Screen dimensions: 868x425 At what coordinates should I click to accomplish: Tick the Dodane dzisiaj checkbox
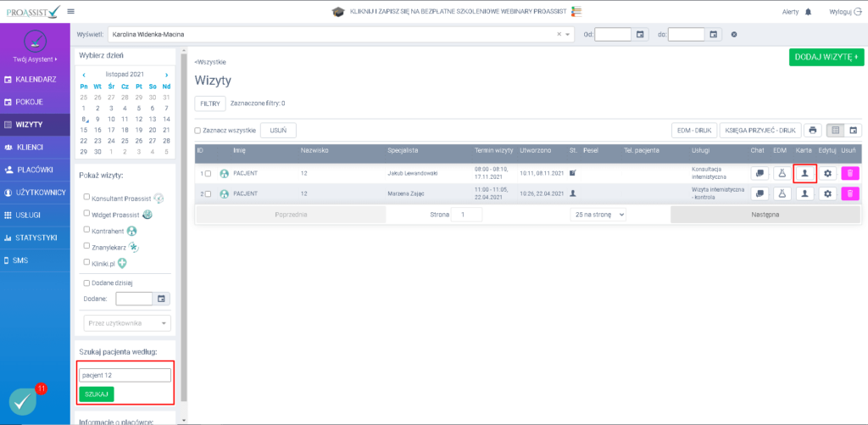click(86, 282)
